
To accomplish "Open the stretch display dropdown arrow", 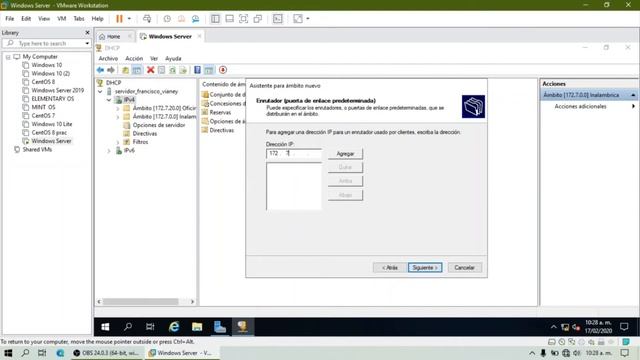I will tap(308, 19).
